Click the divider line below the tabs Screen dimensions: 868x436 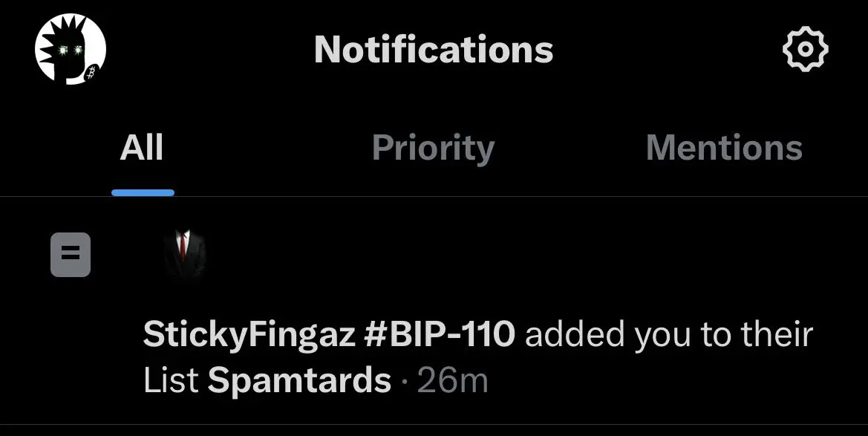tap(434, 197)
